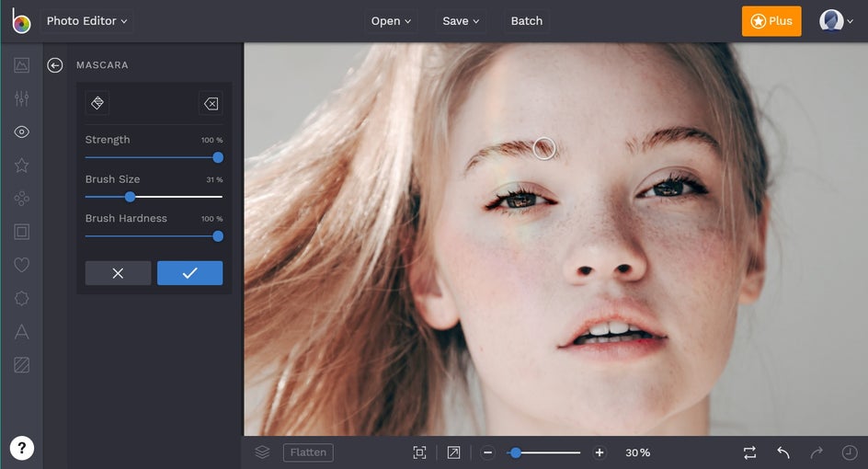Expand the Save menu
Screen dimensions: 868x469
tap(461, 21)
